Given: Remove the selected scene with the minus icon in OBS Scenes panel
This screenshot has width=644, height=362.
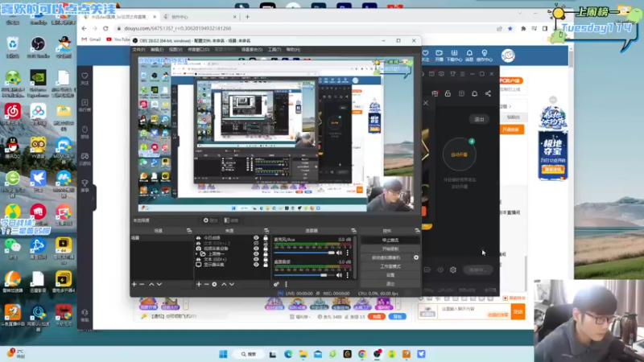Looking at the screenshot, I should [x=142, y=284].
